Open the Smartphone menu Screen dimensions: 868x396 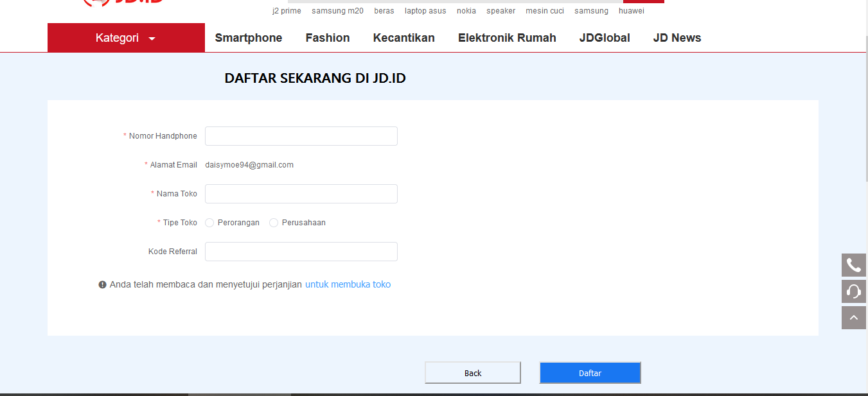pyautogui.click(x=249, y=38)
